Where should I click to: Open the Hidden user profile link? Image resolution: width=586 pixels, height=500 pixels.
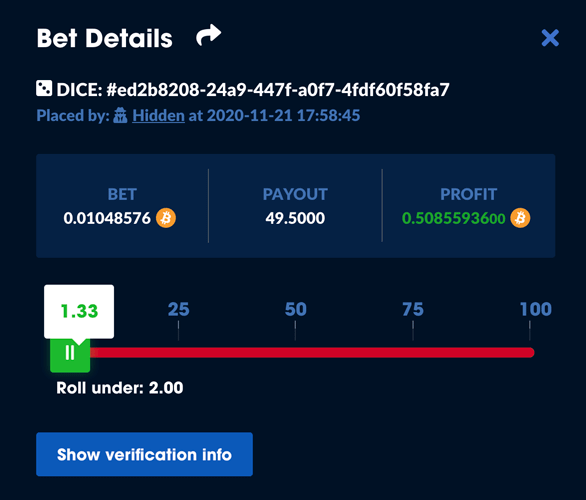click(x=158, y=115)
